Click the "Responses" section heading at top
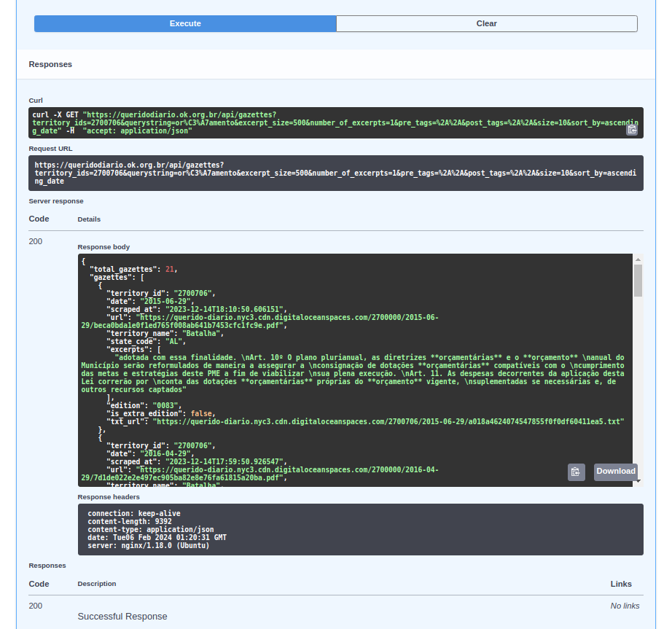 (50, 64)
